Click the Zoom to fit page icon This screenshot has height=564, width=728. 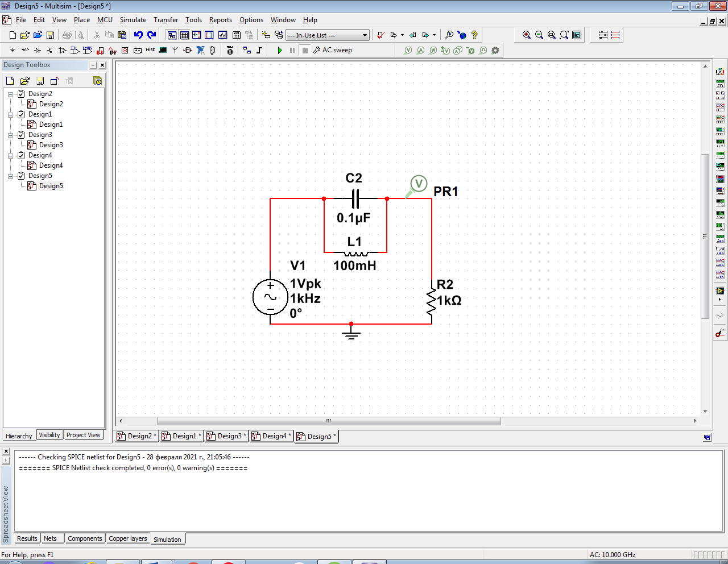tap(564, 35)
